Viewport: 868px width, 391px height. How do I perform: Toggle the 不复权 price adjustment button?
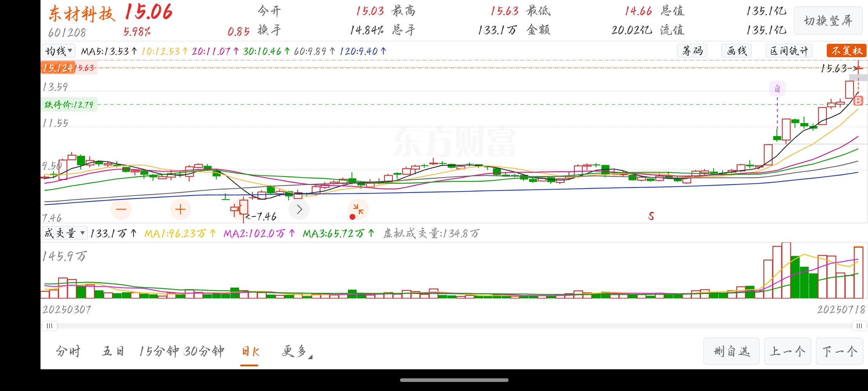847,51
